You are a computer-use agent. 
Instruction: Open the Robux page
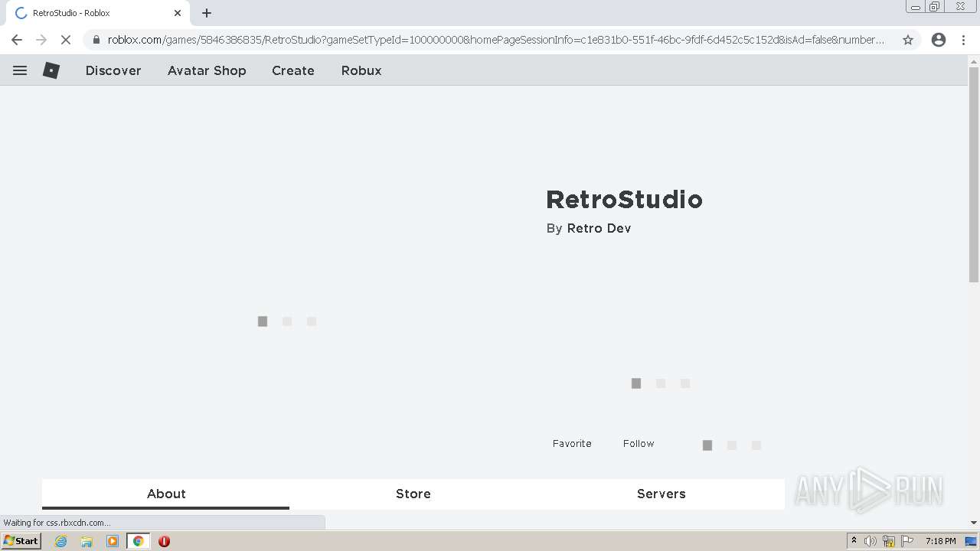pyautogui.click(x=361, y=70)
